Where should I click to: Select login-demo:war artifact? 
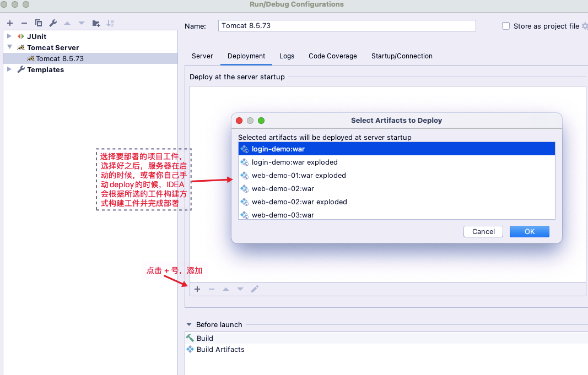(396, 149)
